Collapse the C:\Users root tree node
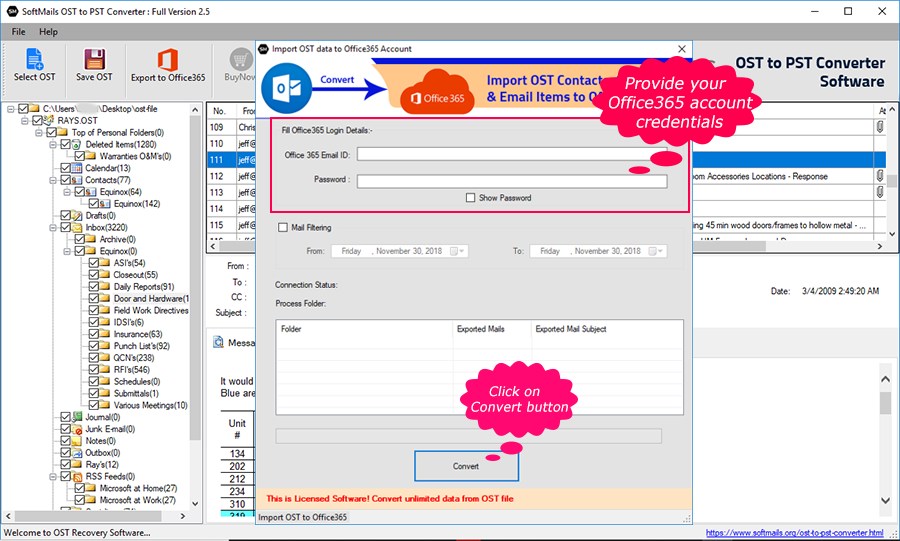This screenshot has width=900, height=541. click(x=11, y=108)
